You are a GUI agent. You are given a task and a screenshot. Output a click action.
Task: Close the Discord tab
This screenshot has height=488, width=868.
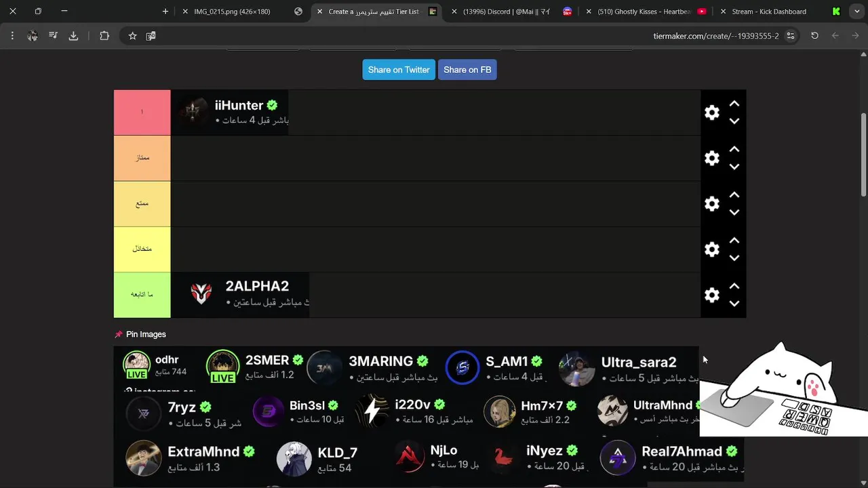(454, 12)
